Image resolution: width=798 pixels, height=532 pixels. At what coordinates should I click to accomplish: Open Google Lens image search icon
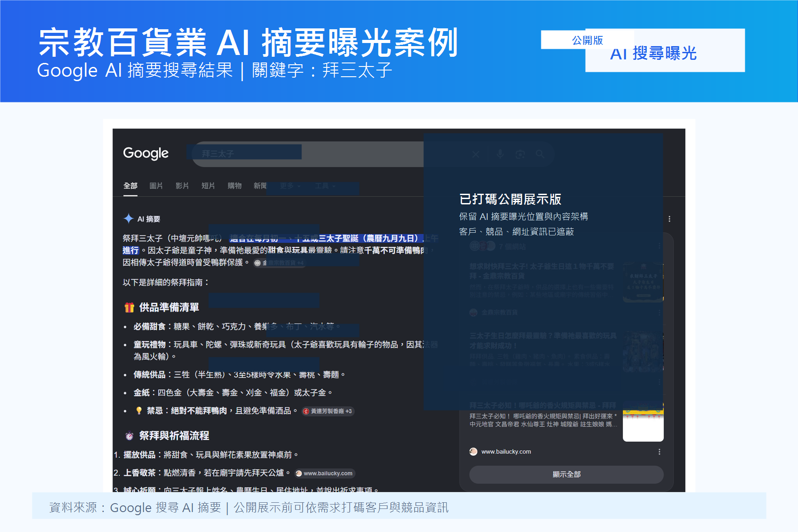[520, 154]
